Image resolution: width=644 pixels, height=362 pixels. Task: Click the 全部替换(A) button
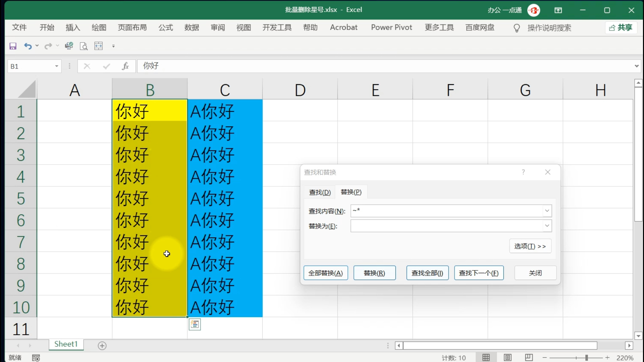tap(325, 273)
